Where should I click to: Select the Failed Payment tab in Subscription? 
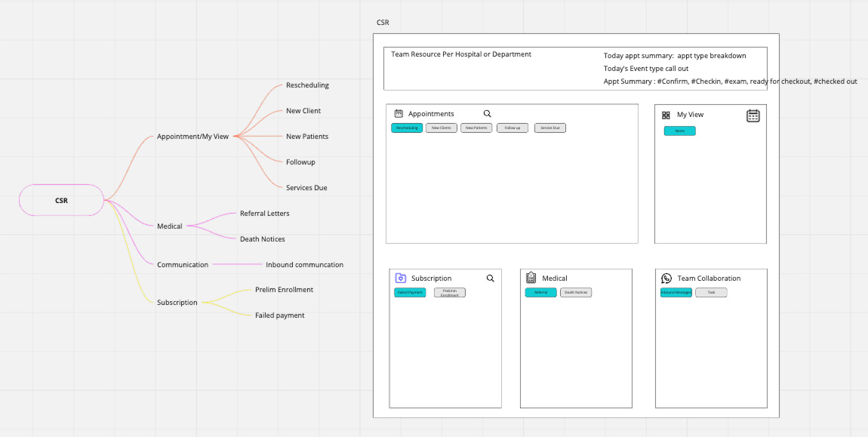[x=410, y=293]
